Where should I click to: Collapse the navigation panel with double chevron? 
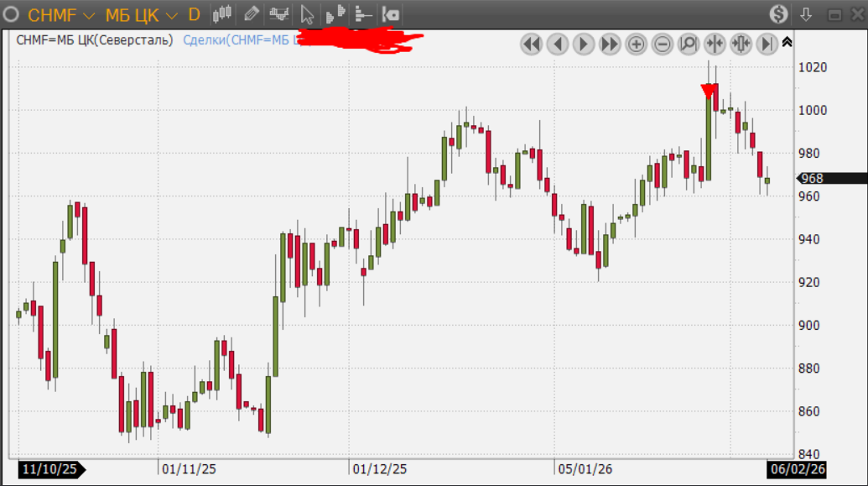(787, 41)
